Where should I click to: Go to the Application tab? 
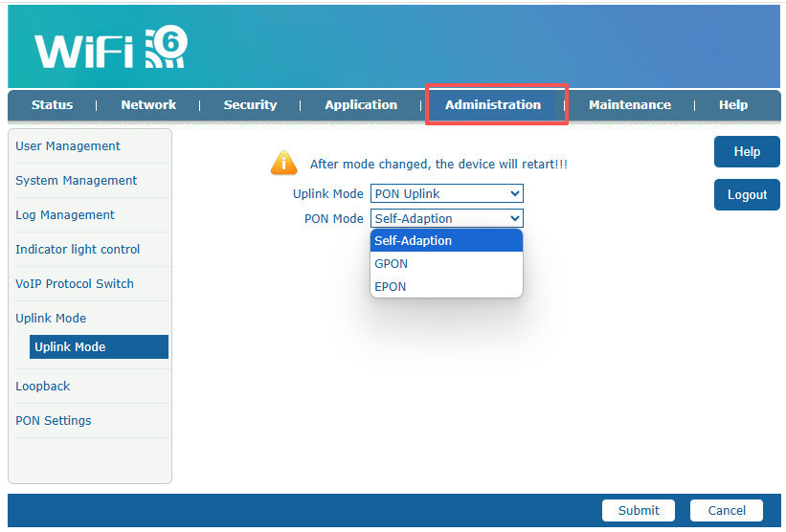(x=361, y=104)
